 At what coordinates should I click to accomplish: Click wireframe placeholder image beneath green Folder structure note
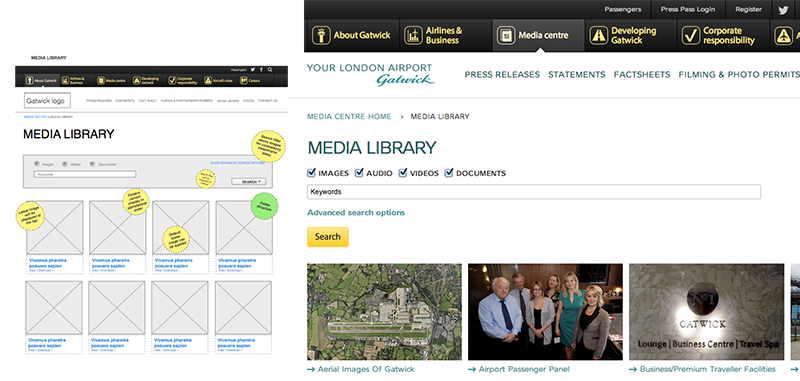[x=244, y=227]
